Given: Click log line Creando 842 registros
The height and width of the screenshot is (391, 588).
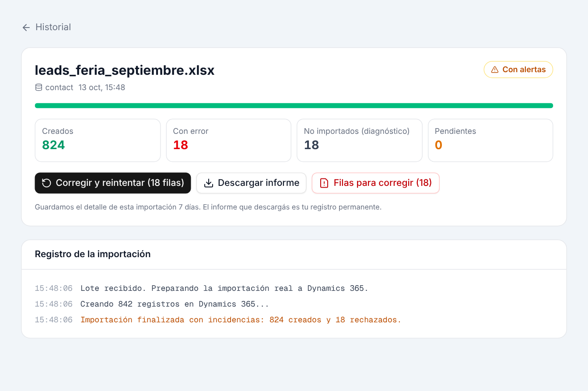Looking at the screenshot, I should (175, 304).
